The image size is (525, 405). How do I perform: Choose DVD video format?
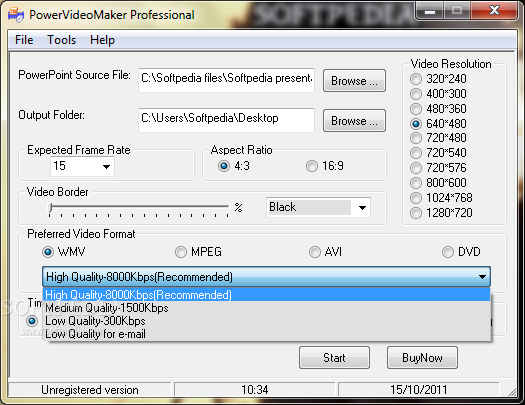(x=461, y=252)
